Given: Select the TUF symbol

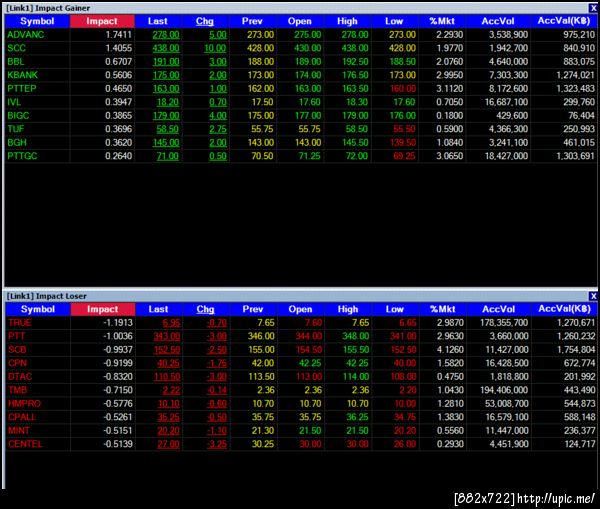Looking at the screenshot, I should click(x=16, y=129).
